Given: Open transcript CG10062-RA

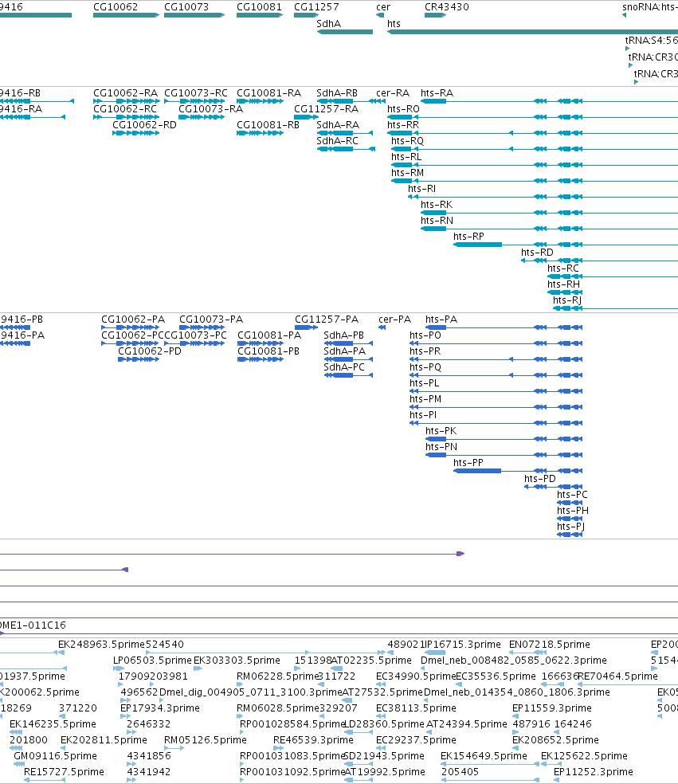Looking at the screenshot, I should tap(126, 93).
